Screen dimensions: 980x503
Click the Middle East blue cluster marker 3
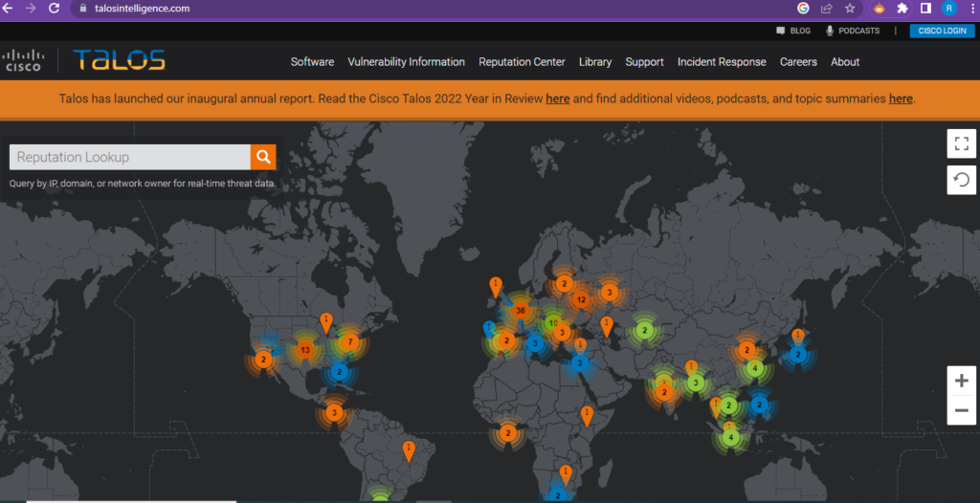click(579, 362)
